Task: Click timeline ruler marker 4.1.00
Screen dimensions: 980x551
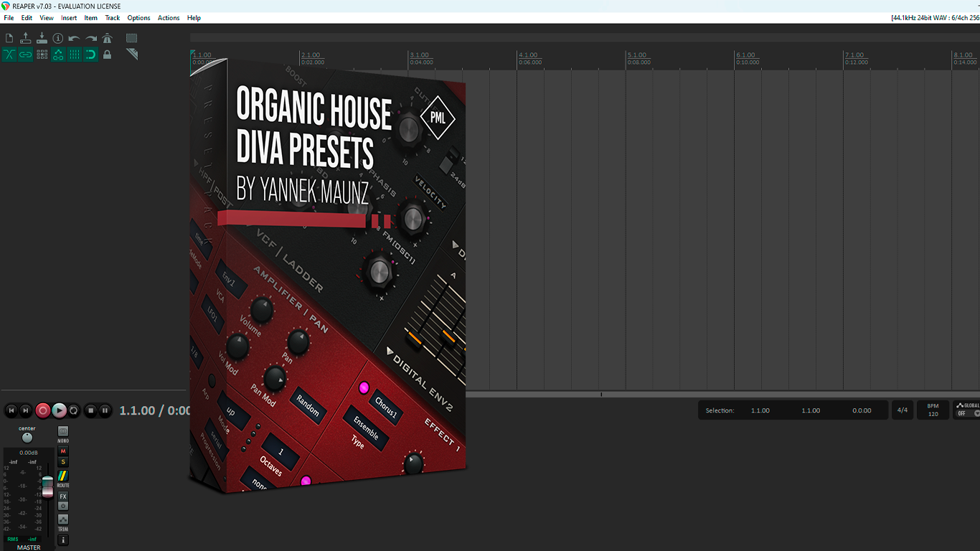Action: point(528,55)
